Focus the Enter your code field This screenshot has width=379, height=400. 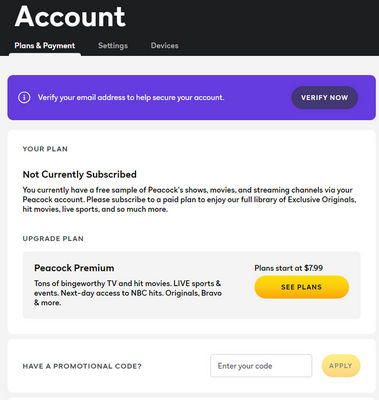point(261,366)
